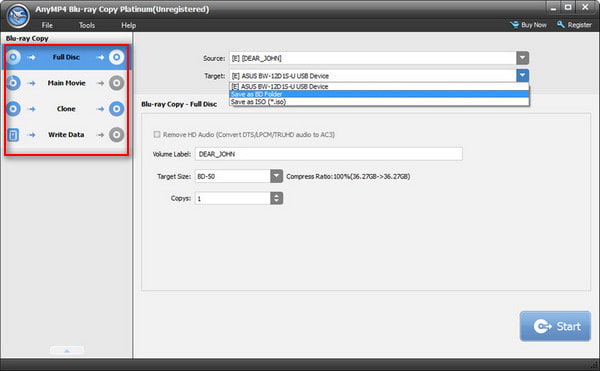Select Save as ISO (*.iso) option

pyautogui.click(x=379, y=102)
